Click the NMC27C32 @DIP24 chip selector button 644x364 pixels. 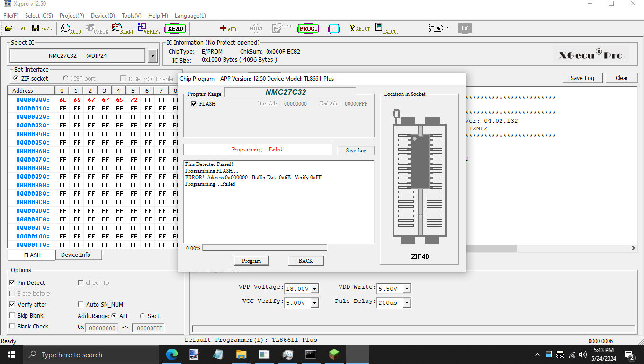78,55
